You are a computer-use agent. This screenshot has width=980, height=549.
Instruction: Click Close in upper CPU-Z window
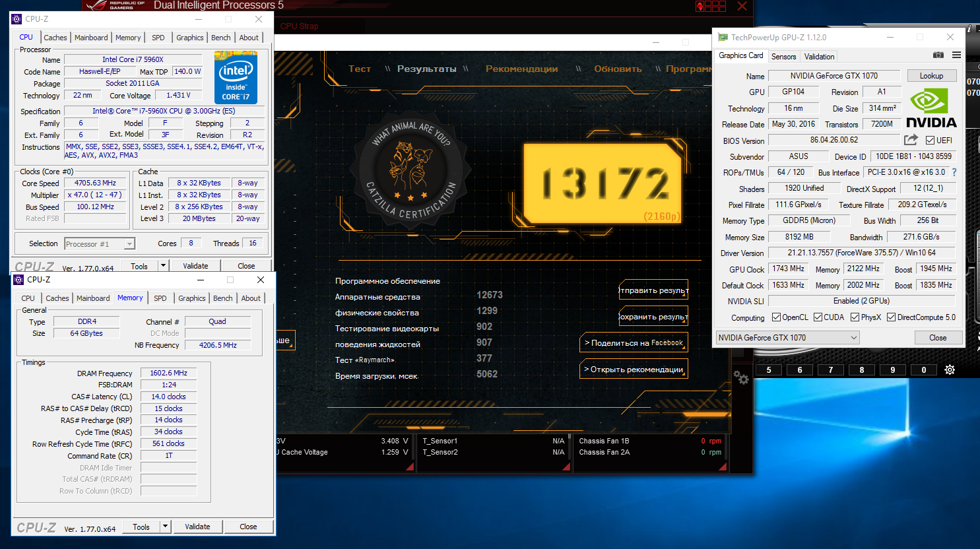point(246,266)
